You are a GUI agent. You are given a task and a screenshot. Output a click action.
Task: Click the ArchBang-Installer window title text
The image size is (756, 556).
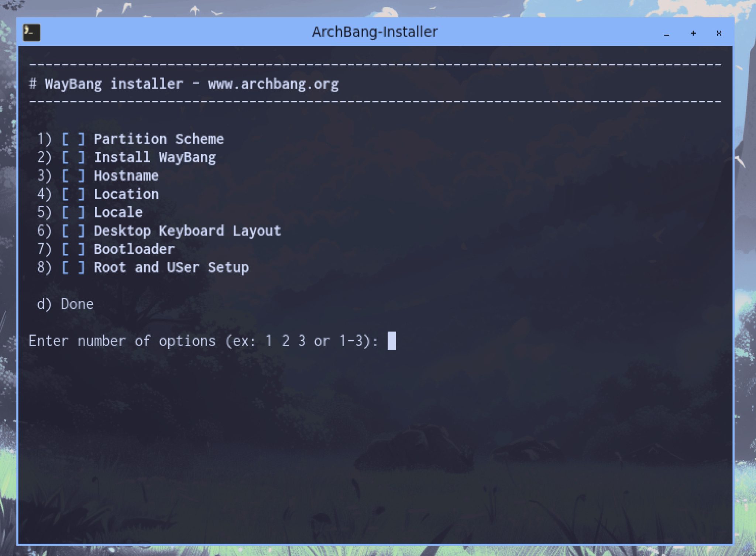[x=375, y=32]
